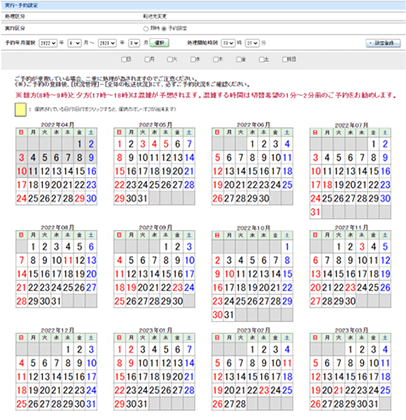
Task: Select February 23 in 2023年02月 calendar
Action: click(264, 390)
